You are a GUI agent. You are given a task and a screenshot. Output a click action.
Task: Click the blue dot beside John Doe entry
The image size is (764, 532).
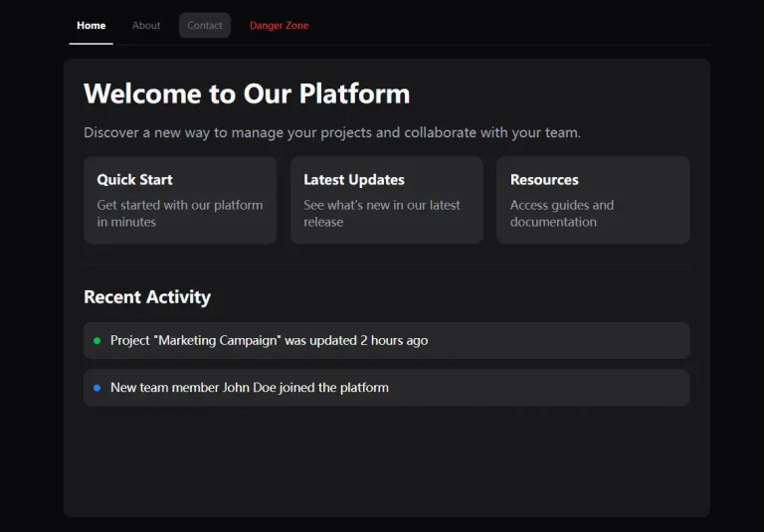96,388
